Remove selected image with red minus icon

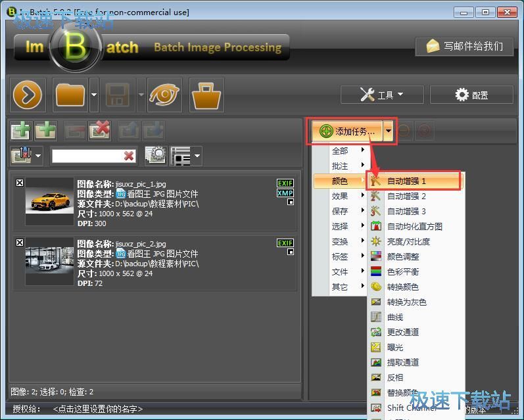pyautogui.click(x=75, y=130)
